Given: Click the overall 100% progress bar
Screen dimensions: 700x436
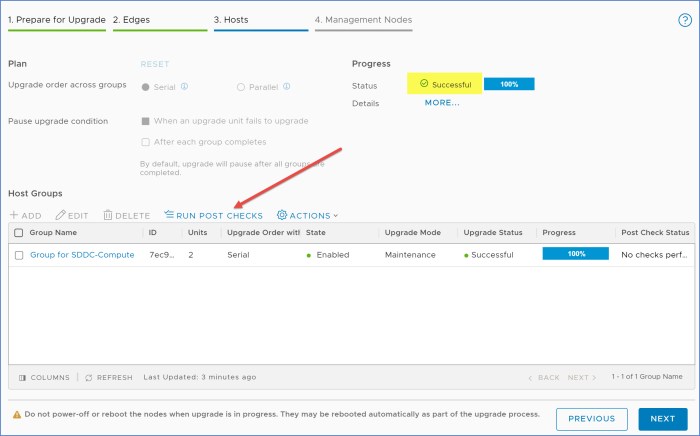Looking at the screenshot, I should click(509, 84).
